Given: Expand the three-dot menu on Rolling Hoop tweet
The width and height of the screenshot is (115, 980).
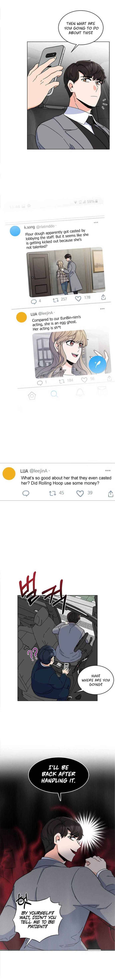Looking at the screenshot, I should tap(108, 471).
